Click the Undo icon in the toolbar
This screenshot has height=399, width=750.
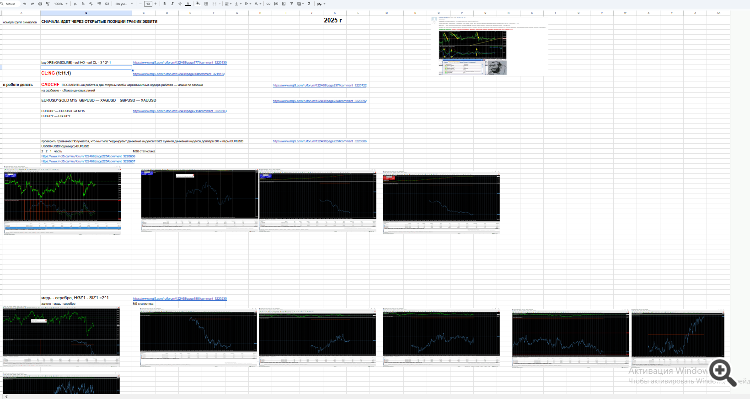point(24,3)
